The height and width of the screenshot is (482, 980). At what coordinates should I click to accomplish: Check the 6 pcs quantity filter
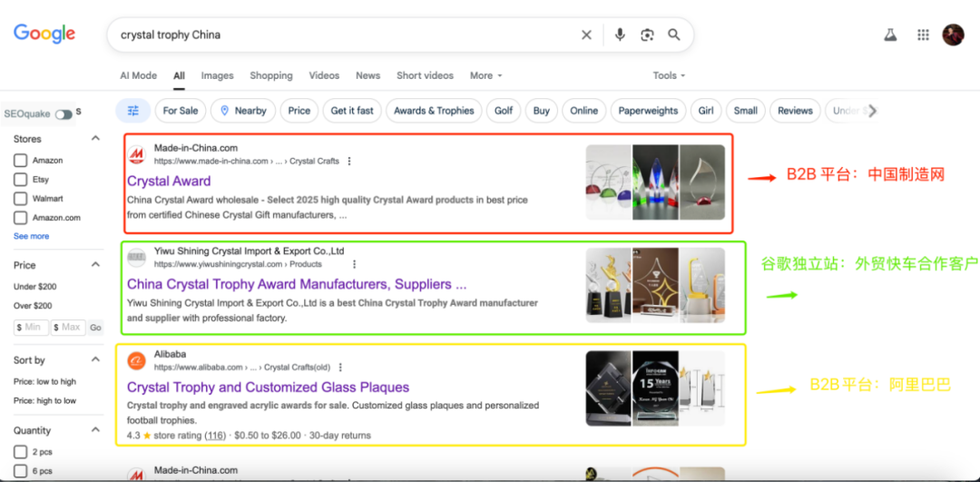point(21,471)
